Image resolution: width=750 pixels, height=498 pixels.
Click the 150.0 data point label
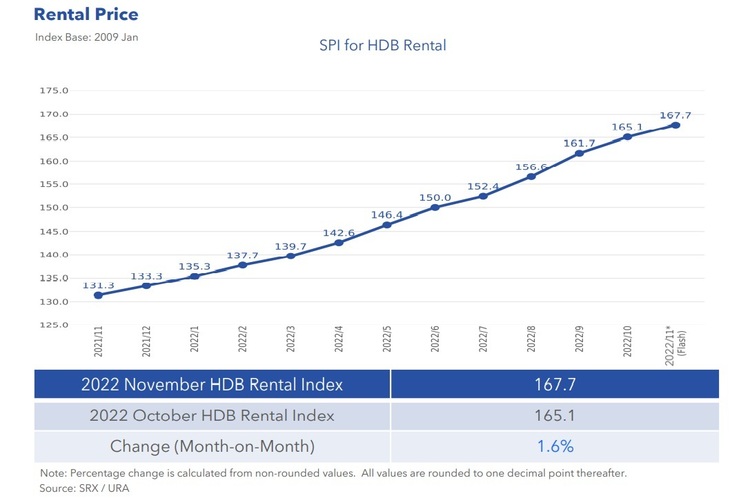tap(435, 198)
